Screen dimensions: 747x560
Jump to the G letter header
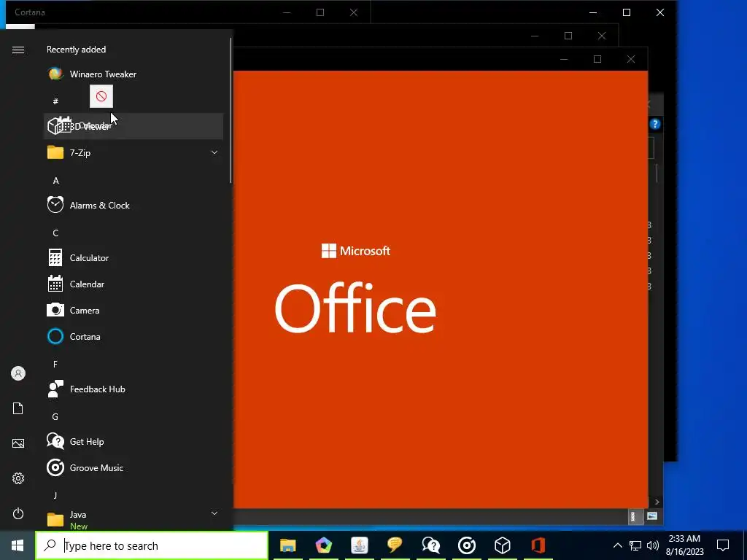(55, 416)
